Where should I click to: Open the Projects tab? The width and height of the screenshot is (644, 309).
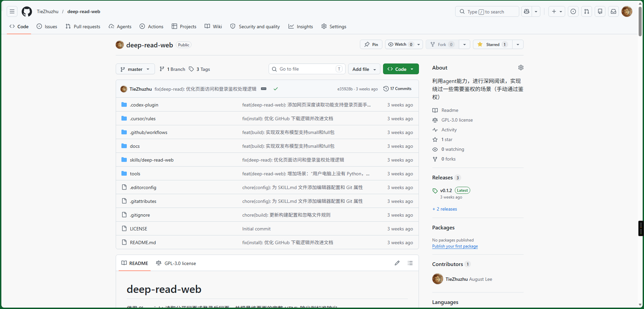[184, 27]
